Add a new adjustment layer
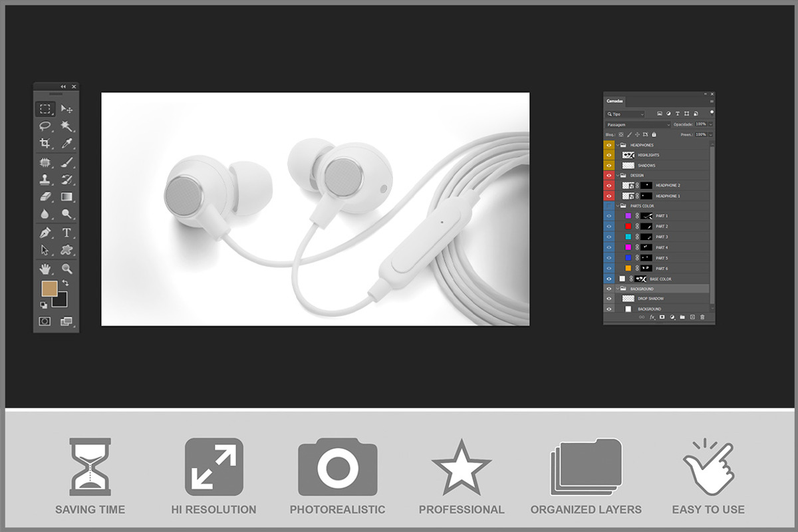The image size is (798, 532). click(672, 317)
